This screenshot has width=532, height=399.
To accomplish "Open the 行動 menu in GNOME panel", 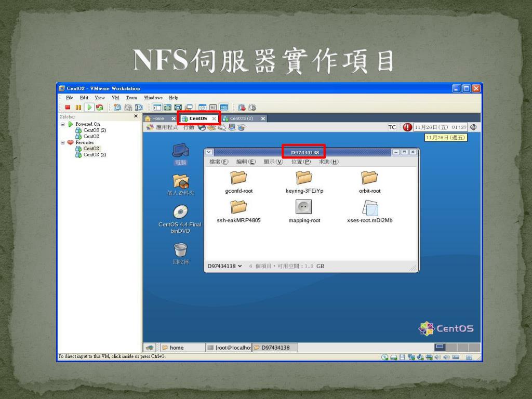I will 189,127.
